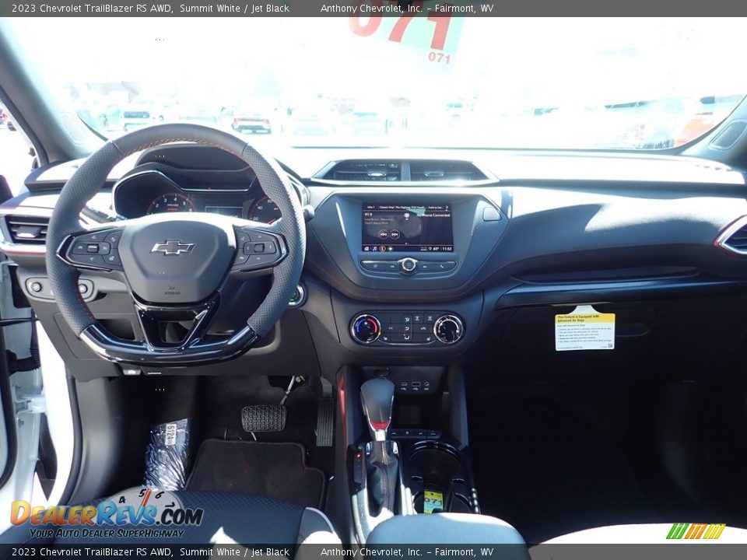Screen dimensions: 747x560
Task: Switch to the Classic Vinyl preset tab
Action: (384, 207)
